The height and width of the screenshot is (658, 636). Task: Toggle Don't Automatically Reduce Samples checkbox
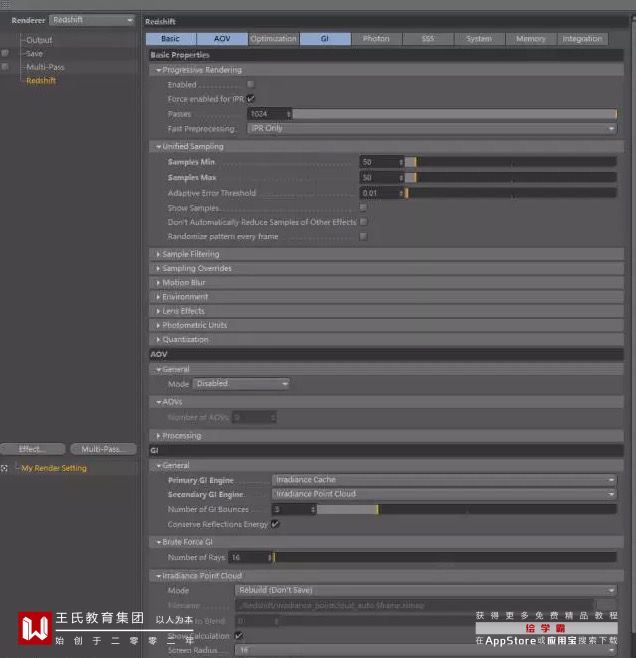pos(363,222)
